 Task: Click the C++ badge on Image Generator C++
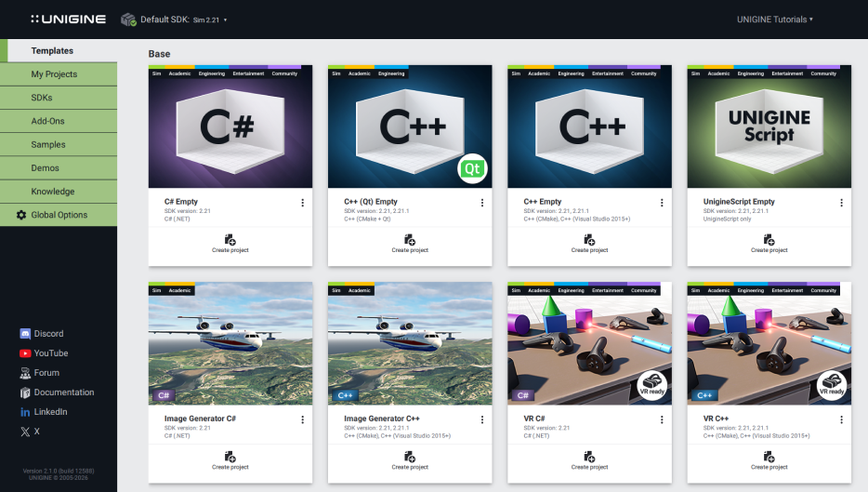pos(345,395)
